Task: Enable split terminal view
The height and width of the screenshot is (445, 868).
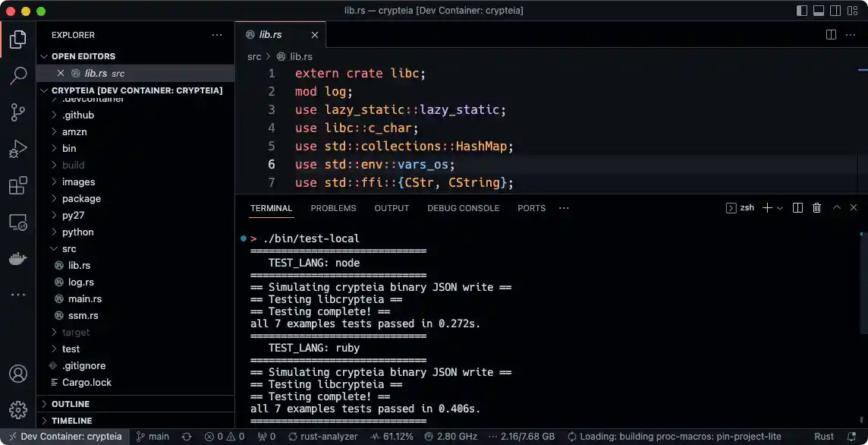Action: (x=797, y=207)
